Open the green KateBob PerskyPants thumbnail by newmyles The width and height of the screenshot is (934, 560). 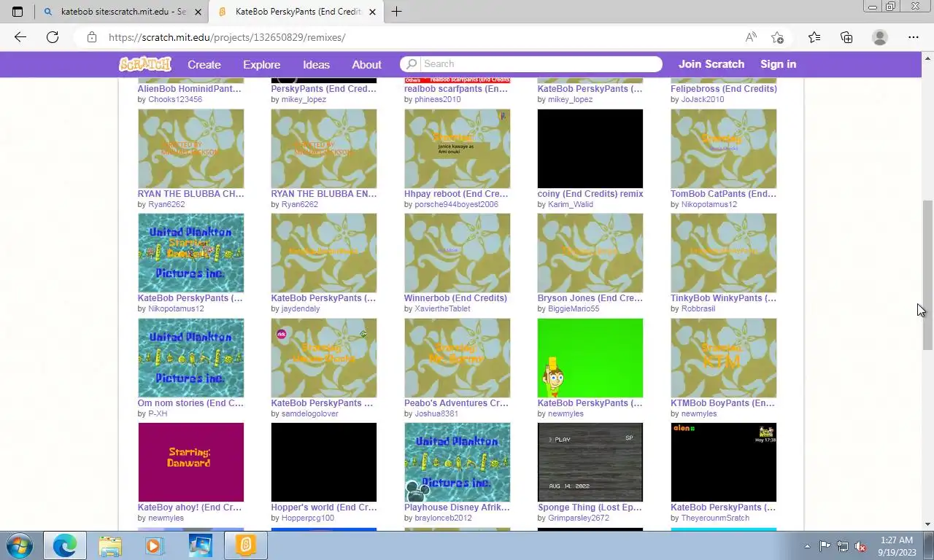click(590, 358)
